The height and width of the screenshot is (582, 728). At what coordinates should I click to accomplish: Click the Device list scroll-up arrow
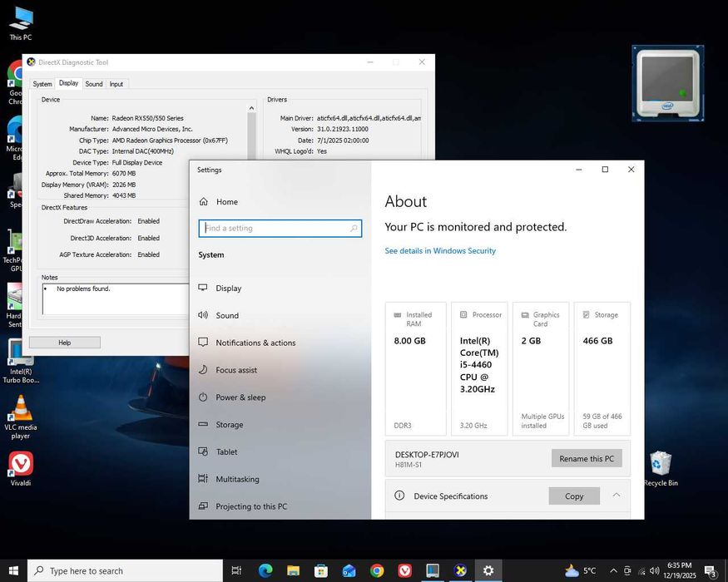click(x=251, y=108)
